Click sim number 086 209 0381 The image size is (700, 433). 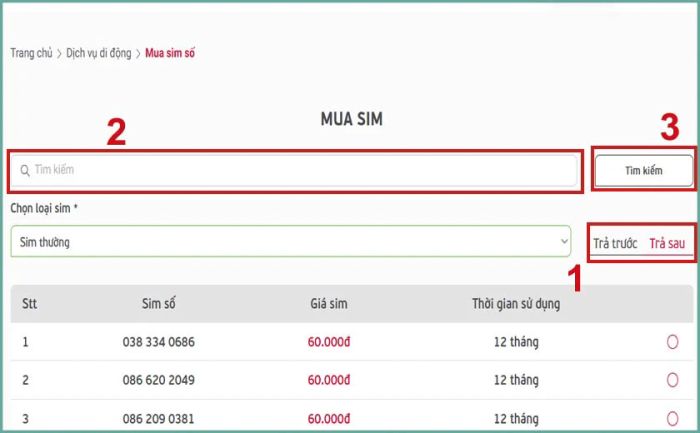tap(158, 419)
